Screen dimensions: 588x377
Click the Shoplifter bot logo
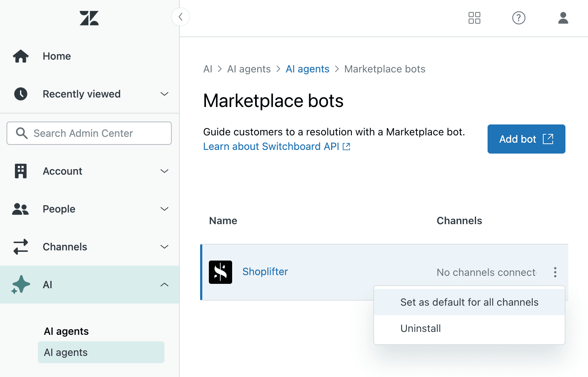tap(220, 272)
